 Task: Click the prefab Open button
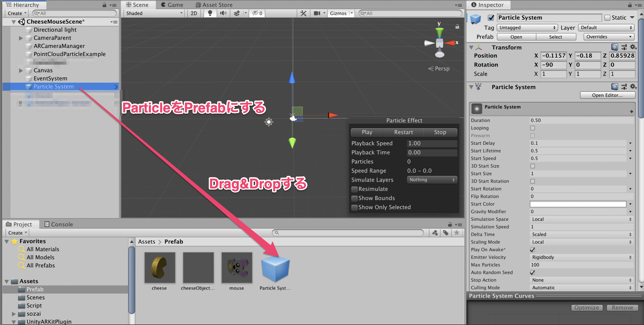click(x=516, y=37)
